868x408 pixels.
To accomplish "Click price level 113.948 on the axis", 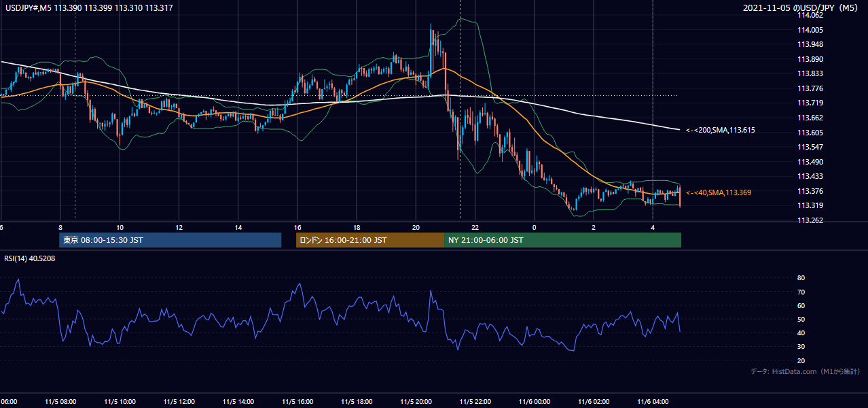I will [810, 45].
